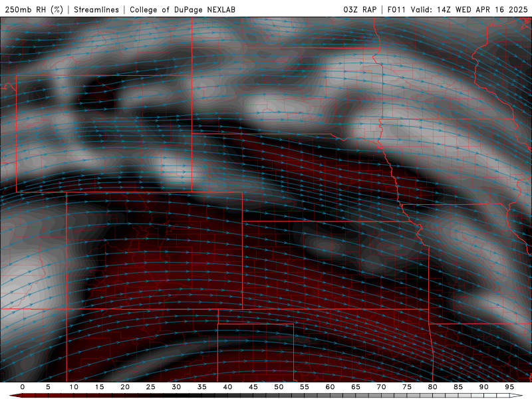Click the 'College of DuPage NEXLAB' text

coord(182,9)
